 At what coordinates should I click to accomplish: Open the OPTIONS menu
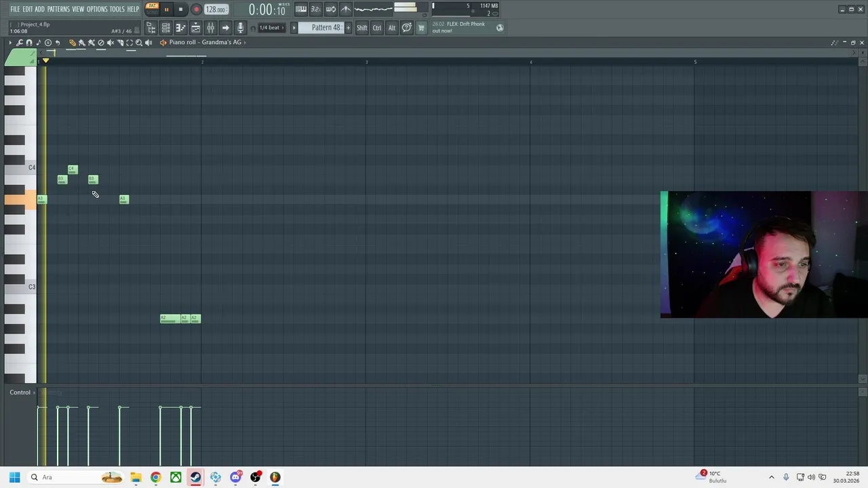point(97,9)
